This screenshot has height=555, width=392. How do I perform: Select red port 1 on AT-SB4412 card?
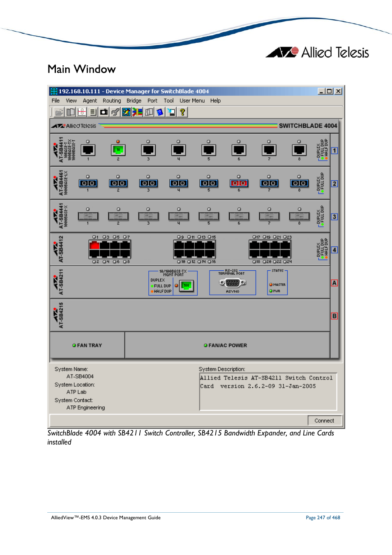95,245
